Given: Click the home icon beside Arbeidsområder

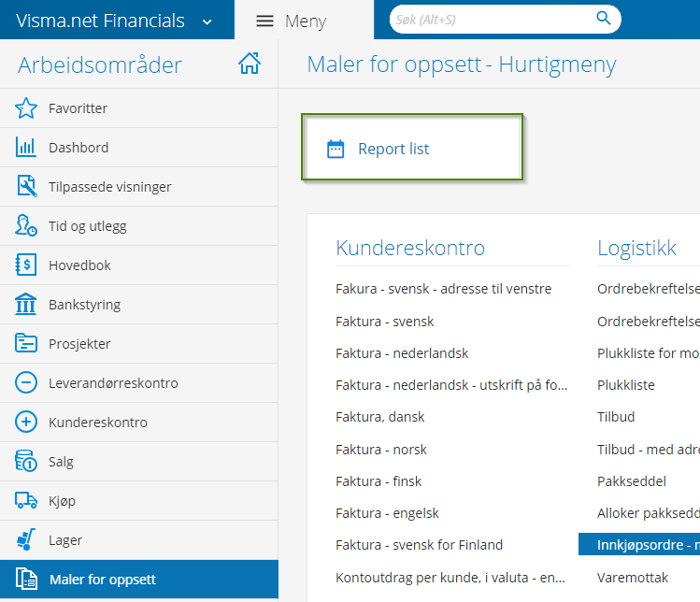Looking at the screenshot, I should [250, 64].
